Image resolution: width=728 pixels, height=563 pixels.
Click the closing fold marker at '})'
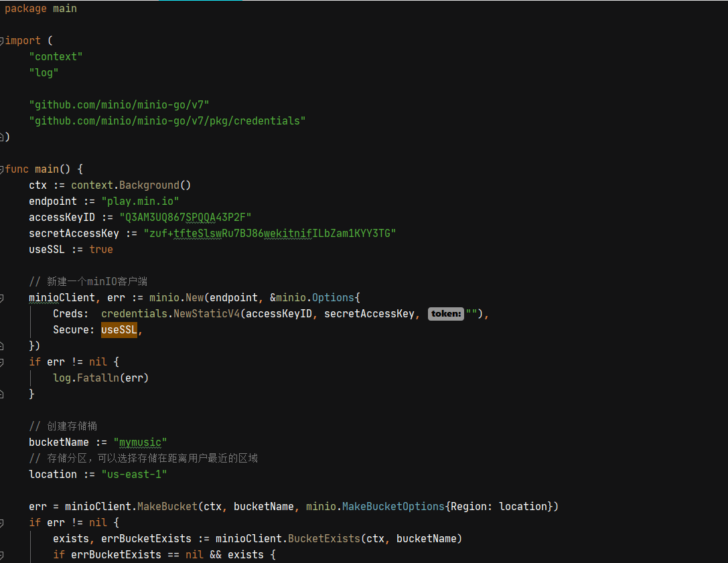(1, 346)
